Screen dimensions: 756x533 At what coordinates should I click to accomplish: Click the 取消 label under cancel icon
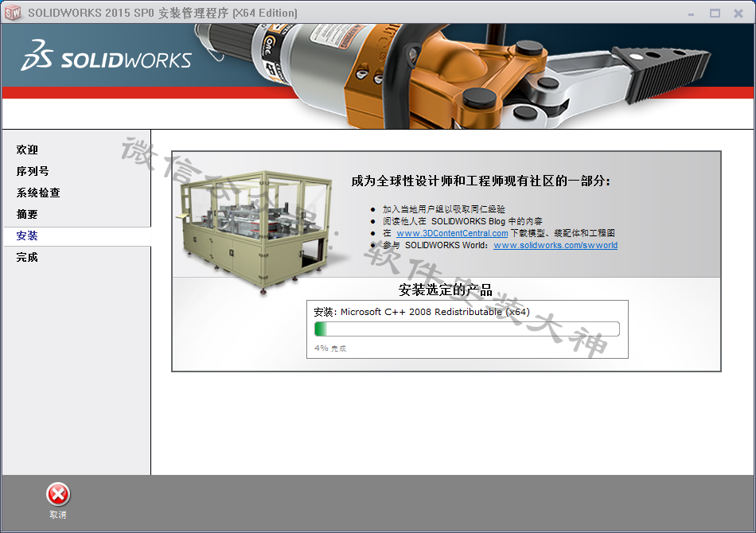(x=58, y=515)
